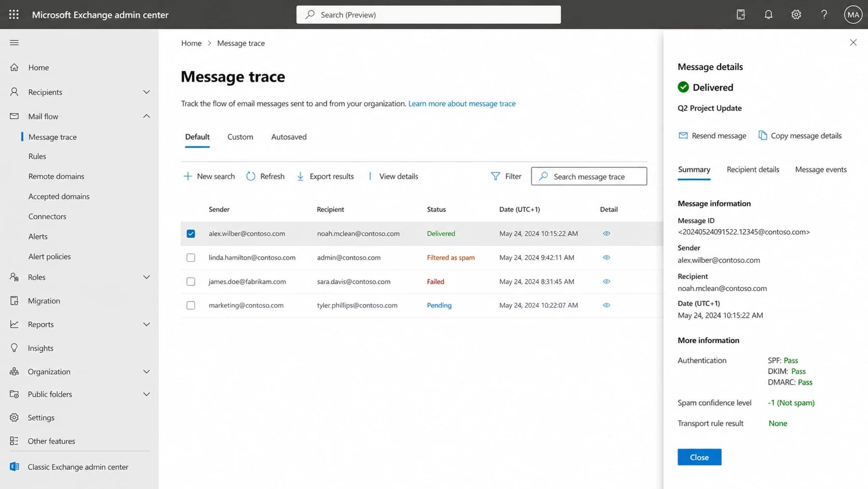Expand the Recipients chevron

(x=146, y=92)
